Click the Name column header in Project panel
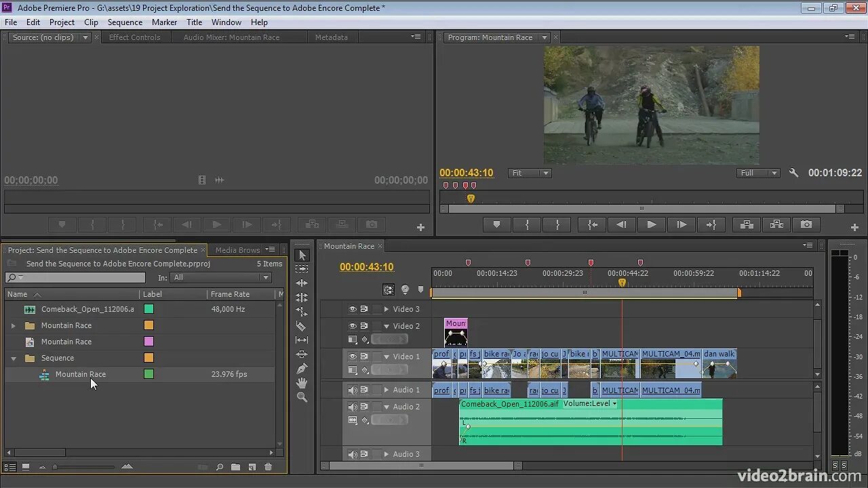868x488 pixels. (18, 294)
